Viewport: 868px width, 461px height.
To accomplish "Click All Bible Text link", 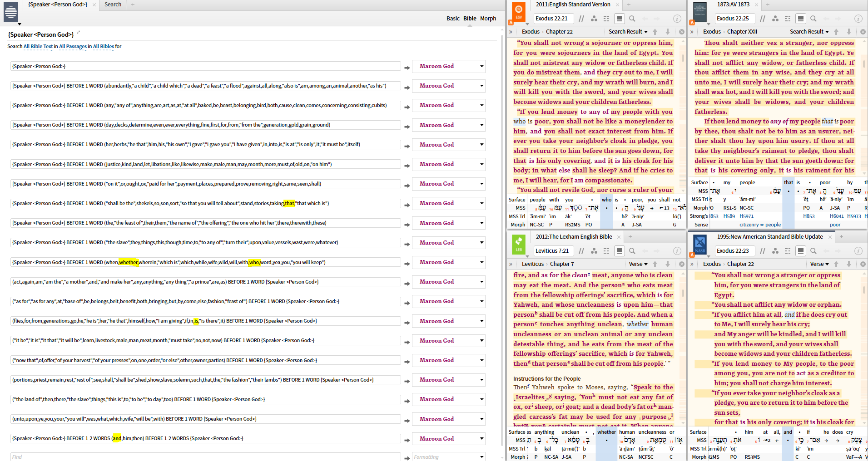I will 38,46.
